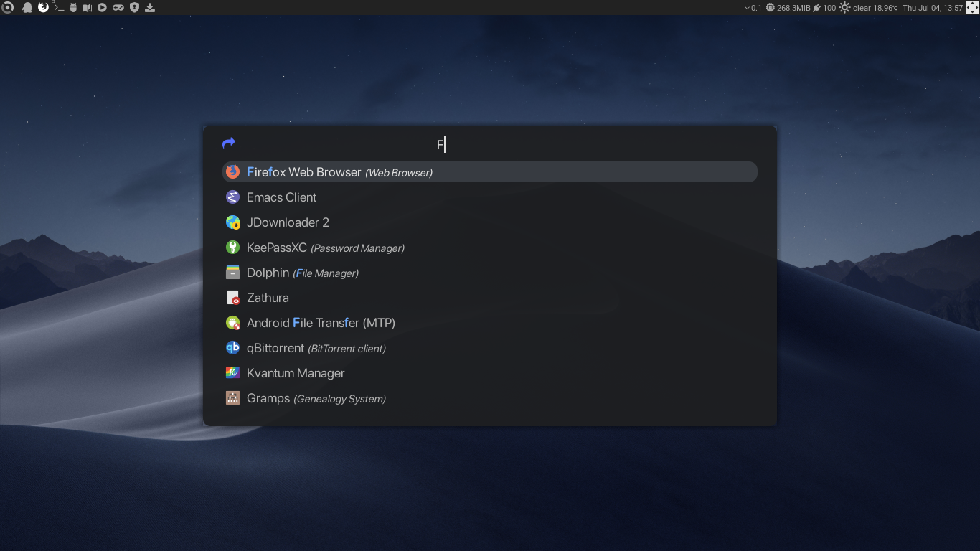Viewport: 980px width, 551px height.
Task: Click the Thu Jul 04, 13:57 clock
Action: pos(932,8)
